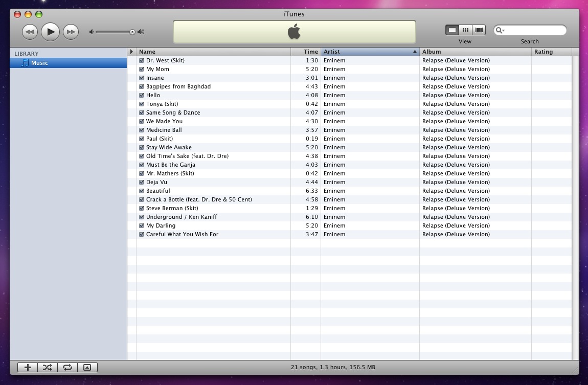This screenshot has width=588, height=385.
Task: Click the music note icon beside Music
Action: (x=25, y=63)
